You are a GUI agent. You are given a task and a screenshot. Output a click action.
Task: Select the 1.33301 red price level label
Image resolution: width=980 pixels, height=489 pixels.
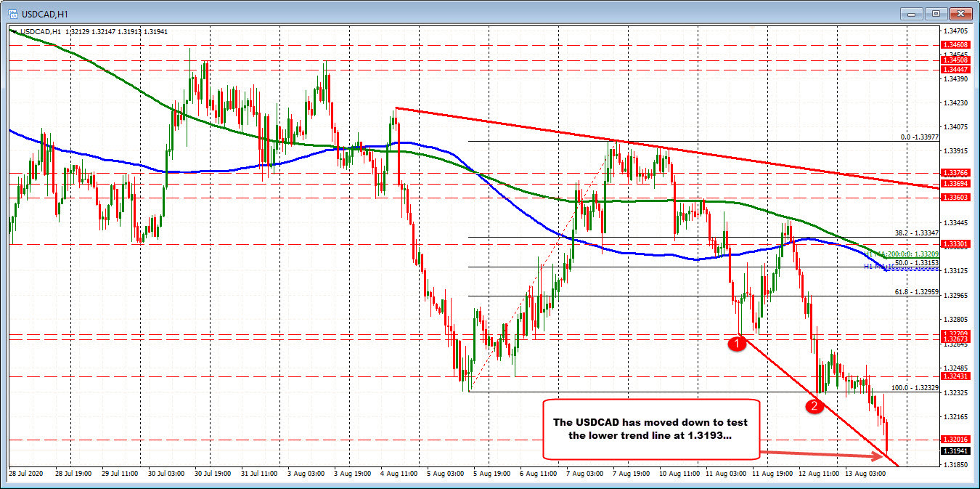pos(955,243)
